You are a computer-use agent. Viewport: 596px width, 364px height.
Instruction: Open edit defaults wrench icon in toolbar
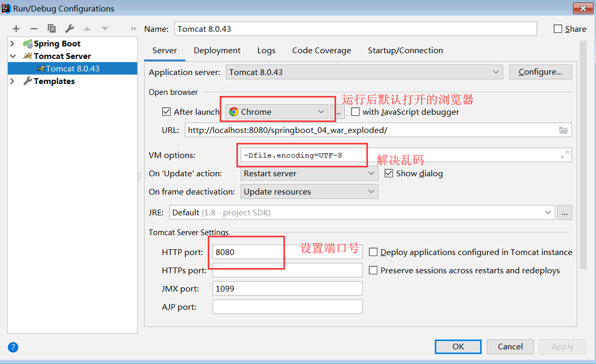point(69,29)
